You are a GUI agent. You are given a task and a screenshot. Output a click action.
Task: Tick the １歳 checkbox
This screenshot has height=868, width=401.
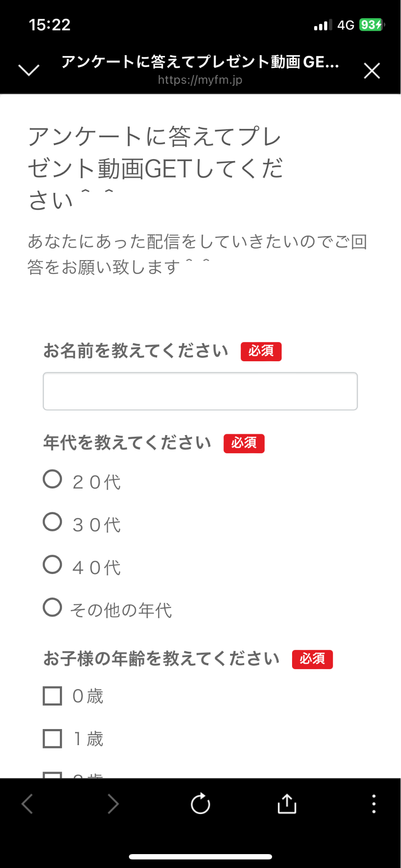[53, 739]
